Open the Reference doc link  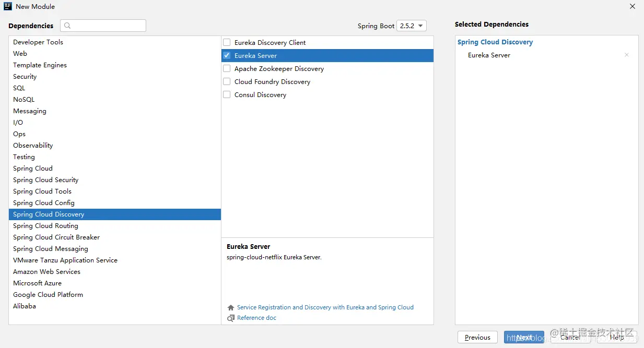pos(256,318)
